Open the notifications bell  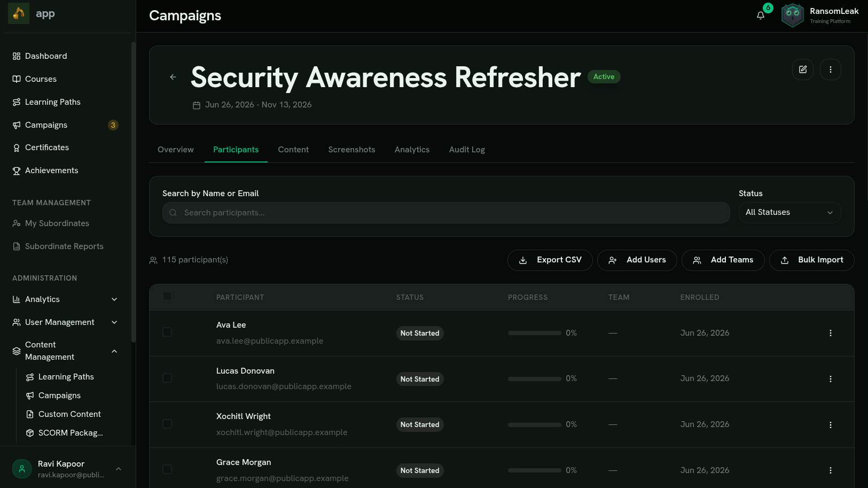(x=761, y=15)
